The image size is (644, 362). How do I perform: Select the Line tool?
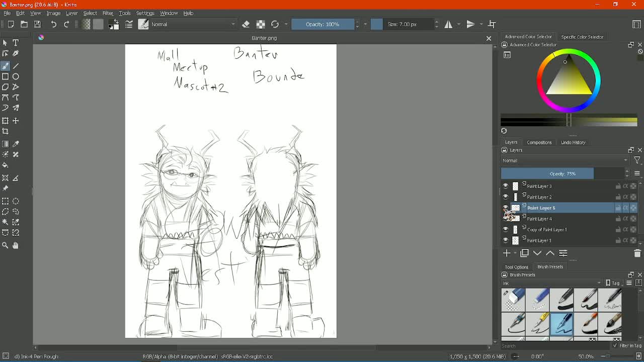click(x=16, y=66)
